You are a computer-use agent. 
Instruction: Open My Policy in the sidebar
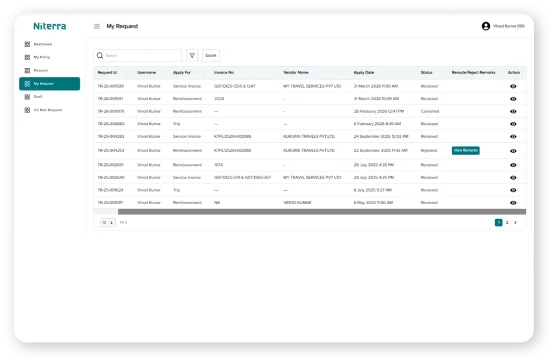[49, 57]
